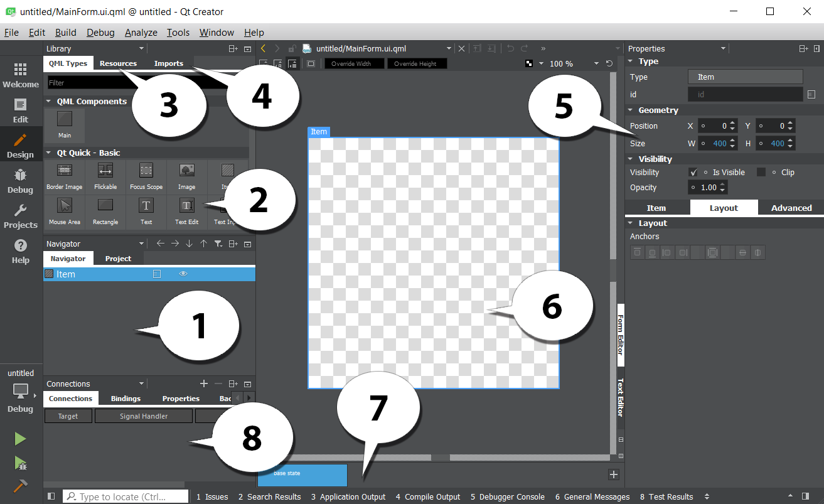
Task: Open the Welcome mode in sidebar
Action: pos(21,75)
